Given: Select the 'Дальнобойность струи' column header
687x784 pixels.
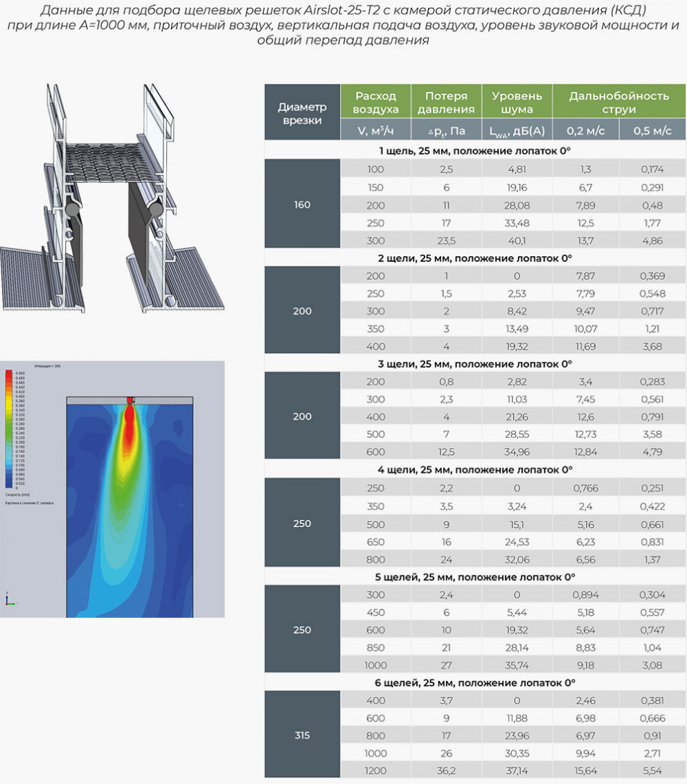Looking at the screenshot, I should pos(619,102).
